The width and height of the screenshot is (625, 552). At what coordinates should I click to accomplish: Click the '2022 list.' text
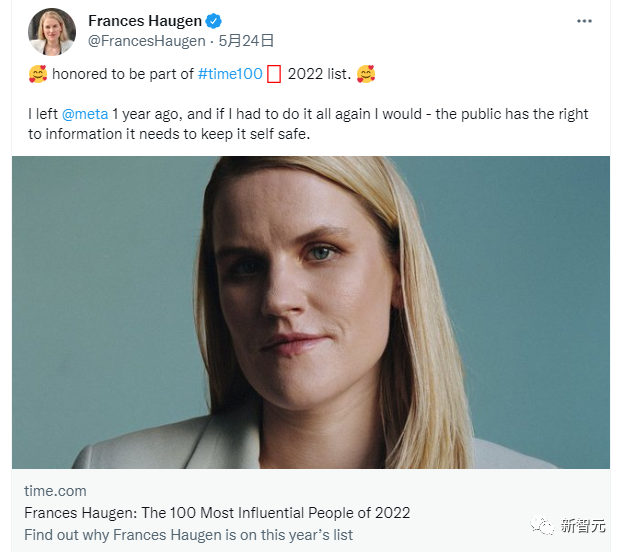click(x=320, y=75)
